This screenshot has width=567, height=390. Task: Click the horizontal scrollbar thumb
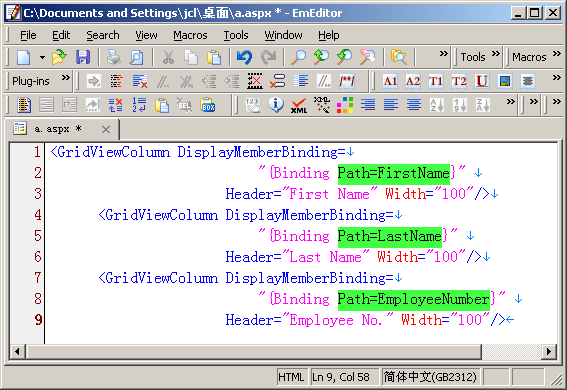click(253, 351)
